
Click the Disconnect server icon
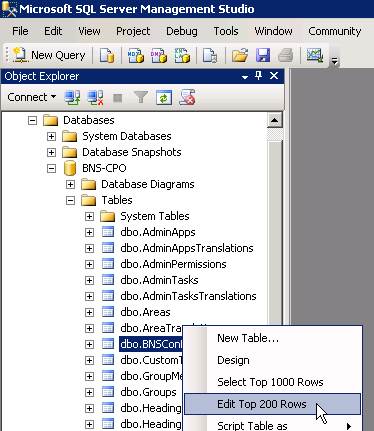coord(95,98)
